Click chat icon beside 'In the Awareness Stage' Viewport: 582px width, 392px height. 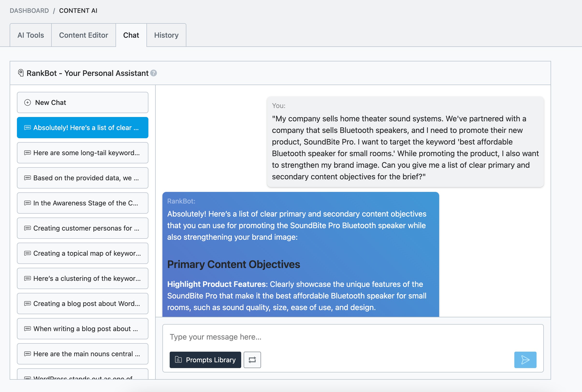[28, 203]
